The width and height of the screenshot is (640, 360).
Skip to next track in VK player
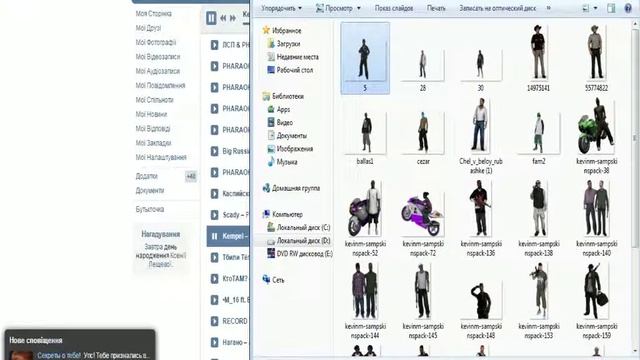pyautogui.click(x=233, y=18)
